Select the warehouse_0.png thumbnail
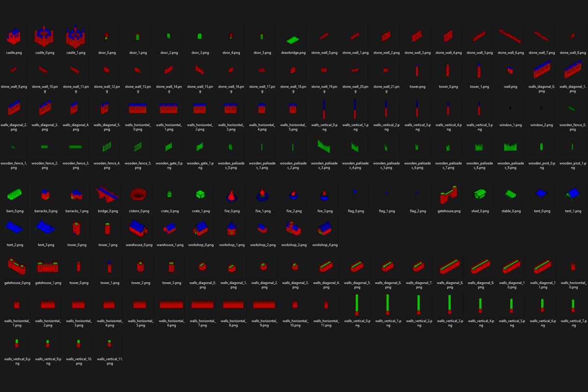This screenshot has height=392, width=588. [138, 228]
